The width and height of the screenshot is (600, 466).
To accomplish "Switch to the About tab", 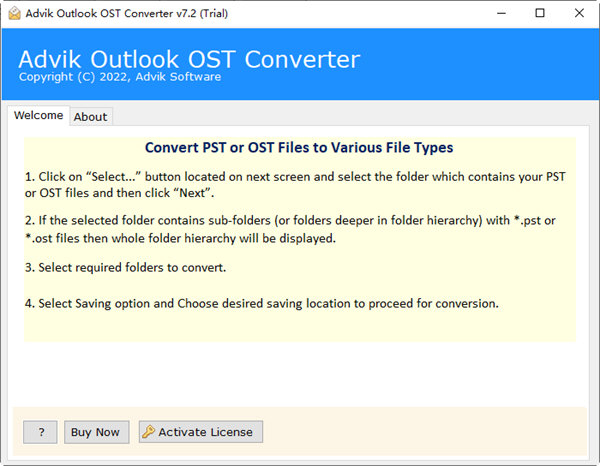I will 90,117.
